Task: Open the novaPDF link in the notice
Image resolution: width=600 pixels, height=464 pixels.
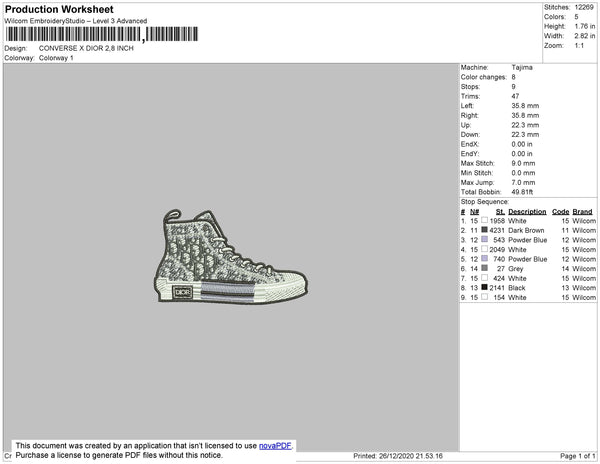Action: click(x=275, y=446)
